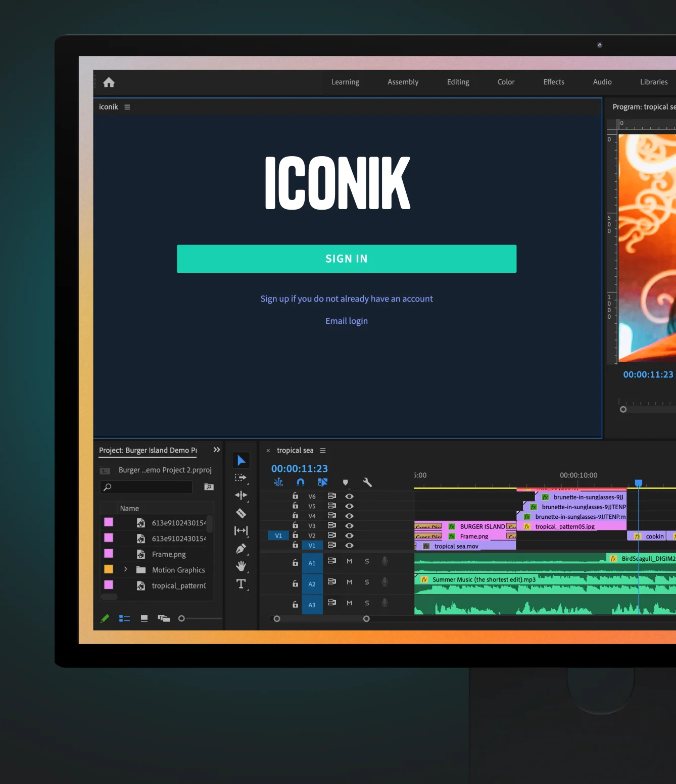Image resolution: width=676 pixels, height=784 pixels.
Task: Solo audio track A2
Action: [367, 582]
